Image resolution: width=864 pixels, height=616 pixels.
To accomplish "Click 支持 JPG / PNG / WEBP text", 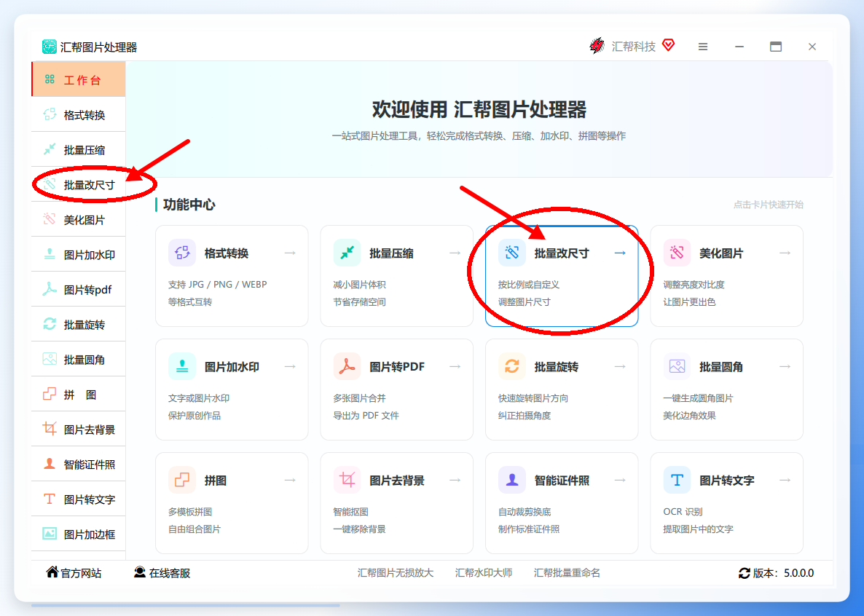I will (218, 284).
